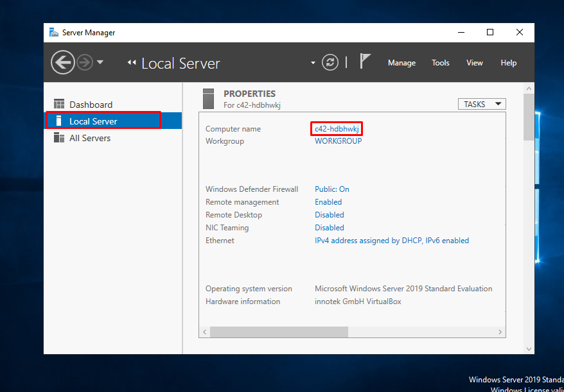Open the View menu

474,62
